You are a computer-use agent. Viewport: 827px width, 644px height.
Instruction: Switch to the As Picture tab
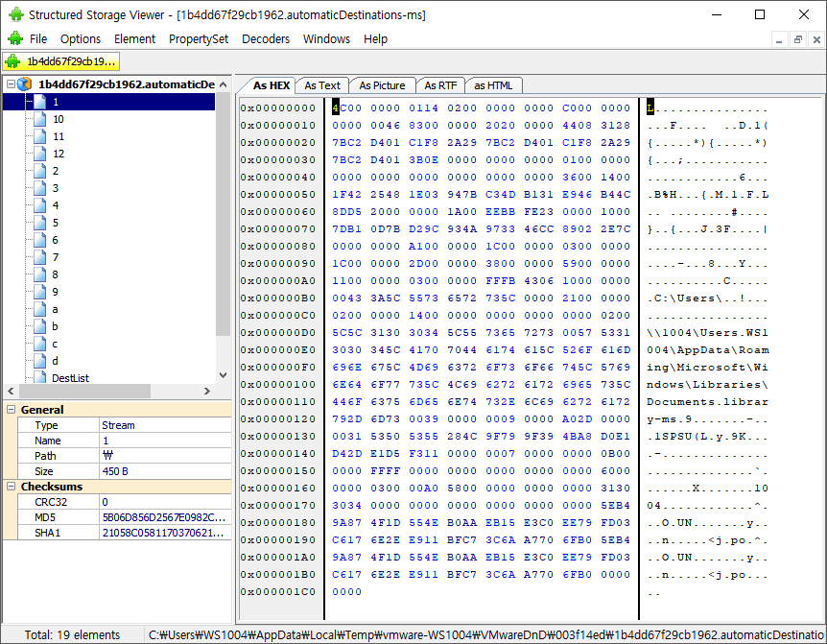coord(382,85)
